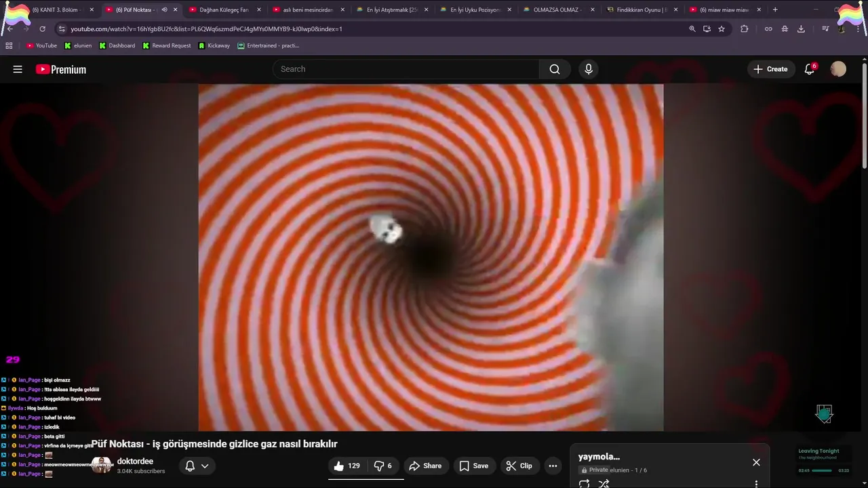The width and height of the screenshot is (868, 488).
Task: Open the browser downloads icon
Action: 801,28
